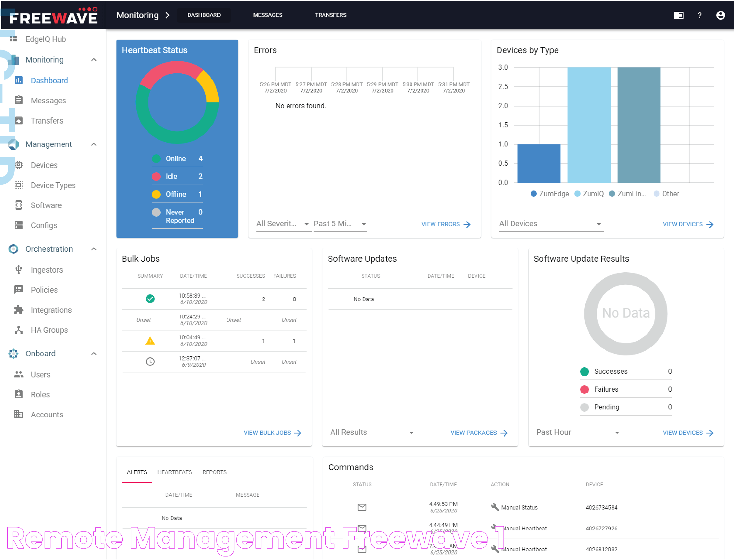734x560 pixels.
Task: Click the Configs icon in Management
Action: (18, 225)
